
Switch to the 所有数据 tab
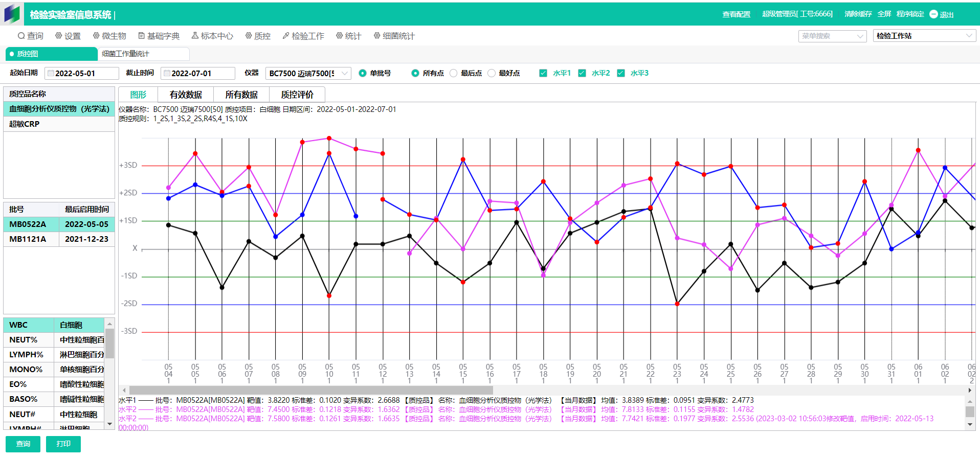pos(241,95)
